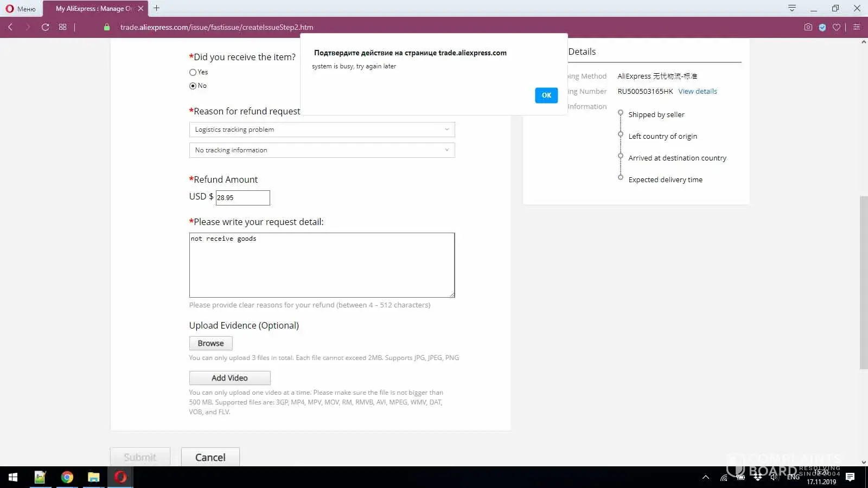This screenshot has height=488, width=868.
Task: Open View details tracking link
Action: [x=698, y=92]
